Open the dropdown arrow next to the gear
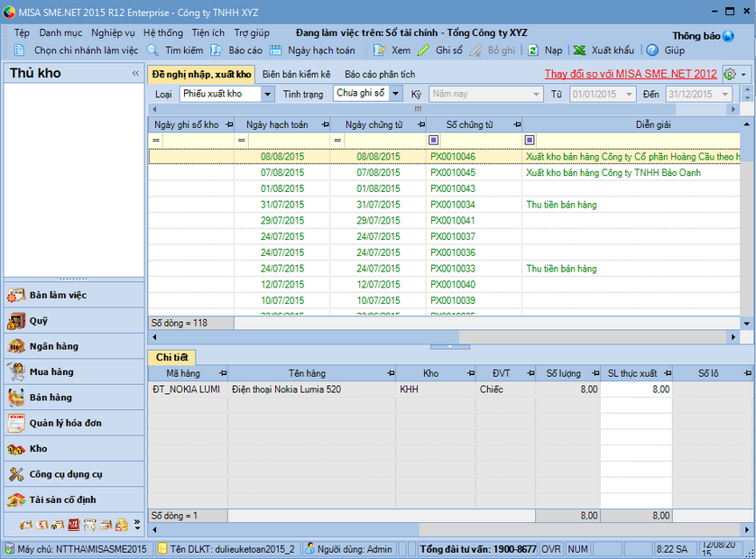Image resolution: width=756 pixels, height=559 pixels. click(x=743, y=75)
